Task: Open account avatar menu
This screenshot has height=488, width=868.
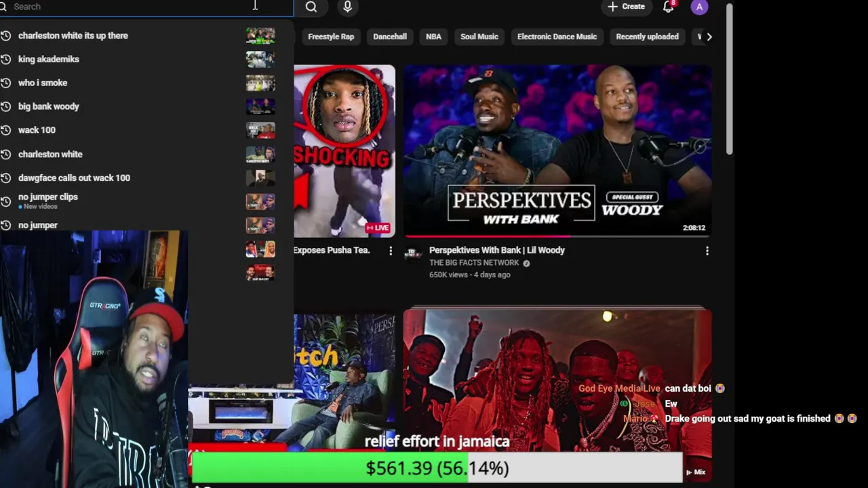Action: point(699,7)
